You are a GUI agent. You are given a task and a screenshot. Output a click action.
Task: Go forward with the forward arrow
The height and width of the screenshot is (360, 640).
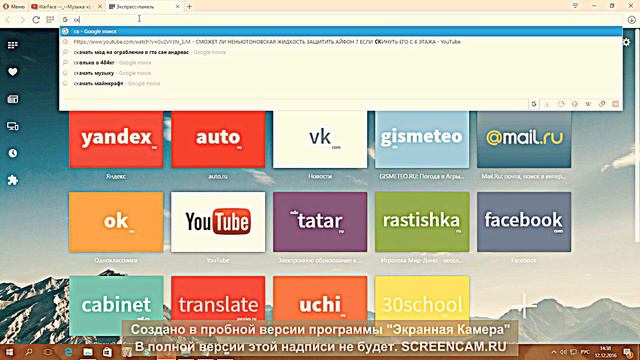tap(22, 19)
